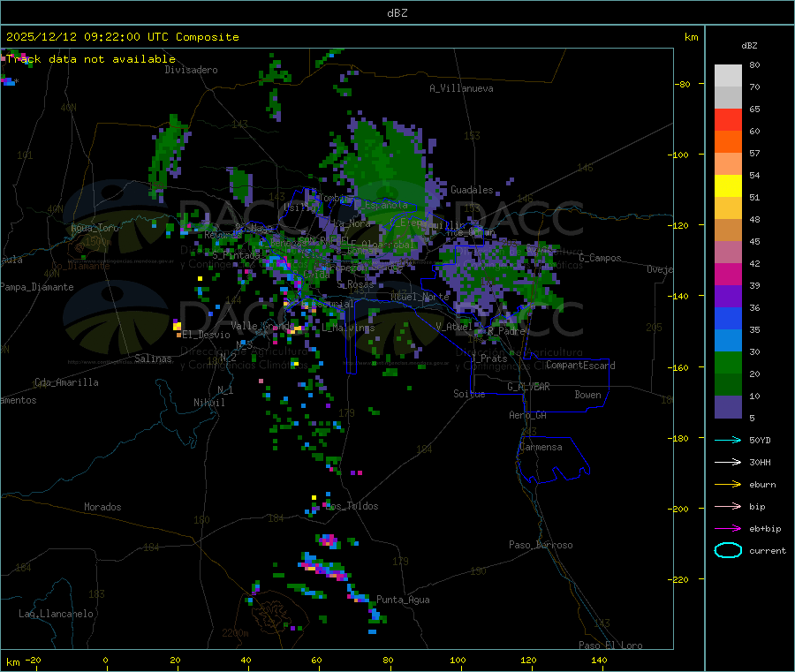Click the R_Padre map label
This screenshot has width=795, height=672.
pos(506,331)
